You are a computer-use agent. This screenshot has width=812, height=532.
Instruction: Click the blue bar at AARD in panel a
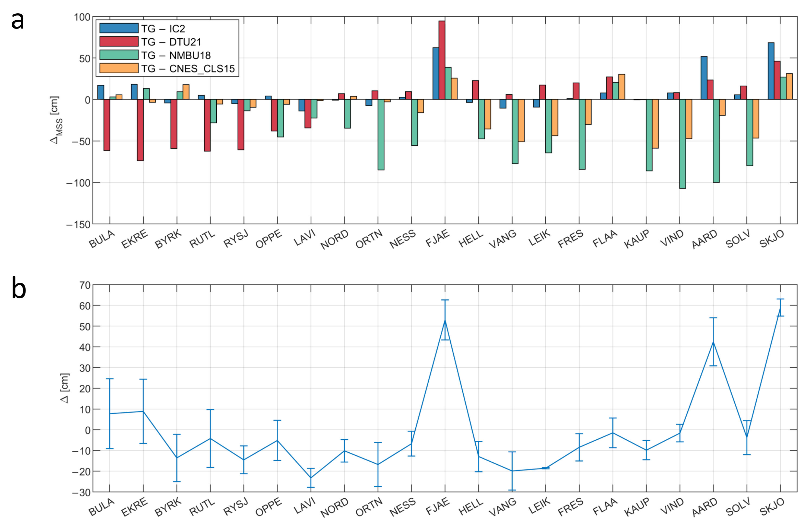coord(704,78)
